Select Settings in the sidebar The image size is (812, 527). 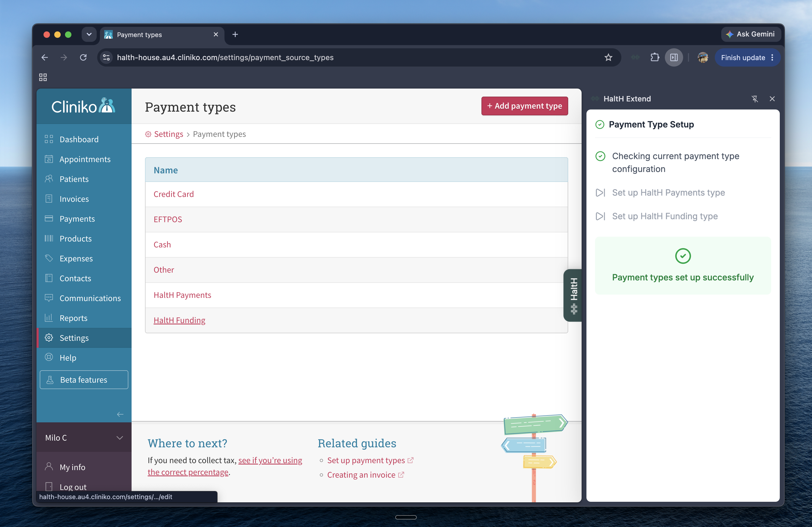coord(84,338)
